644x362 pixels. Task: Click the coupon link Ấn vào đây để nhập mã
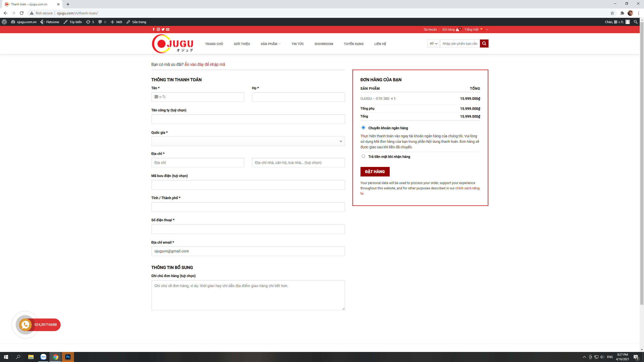(205, 64)
